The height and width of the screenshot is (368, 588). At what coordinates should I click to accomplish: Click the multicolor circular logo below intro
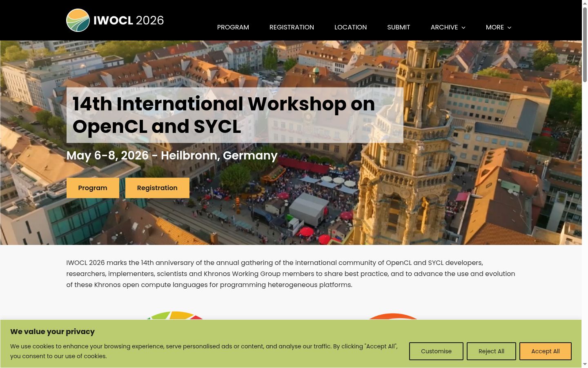pyautogui.click(x=176, y=315)
